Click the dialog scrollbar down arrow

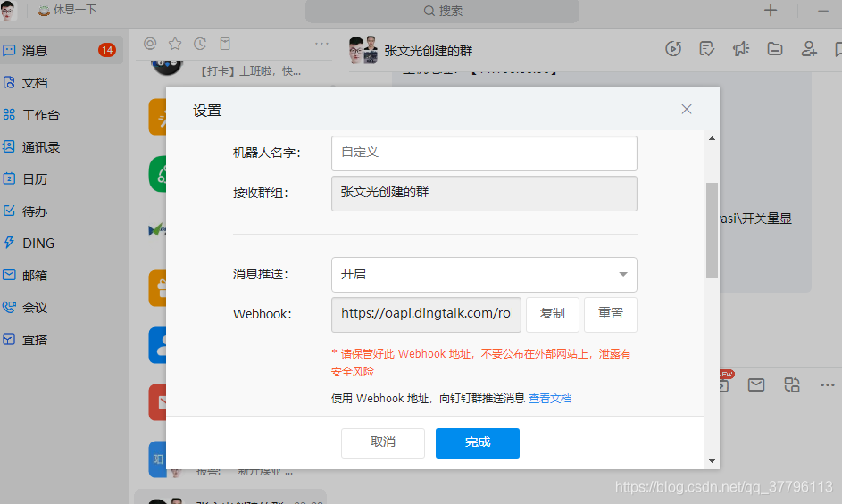click(x=712, y=461)
